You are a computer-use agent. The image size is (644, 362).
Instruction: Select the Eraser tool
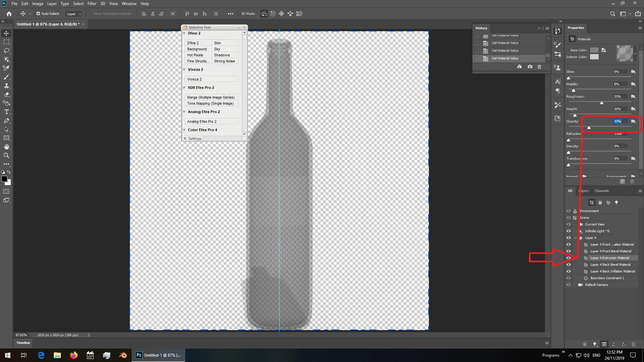pos(6,94)
